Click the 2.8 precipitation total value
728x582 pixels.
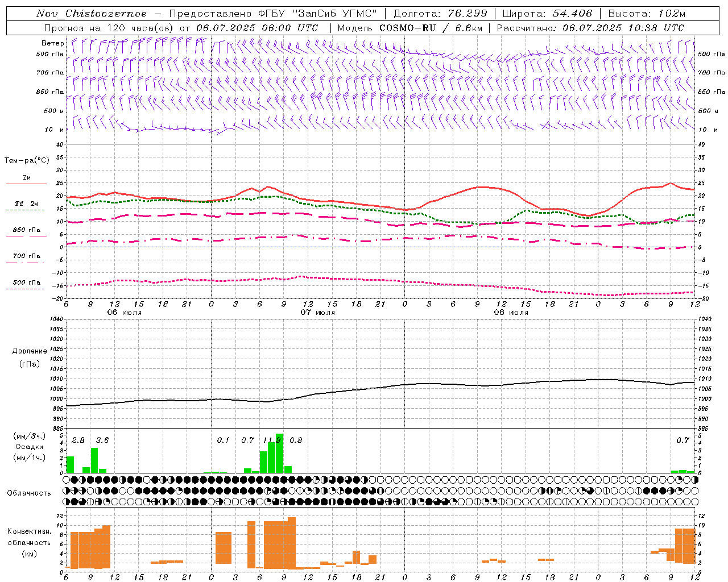[x=78, y=440]
